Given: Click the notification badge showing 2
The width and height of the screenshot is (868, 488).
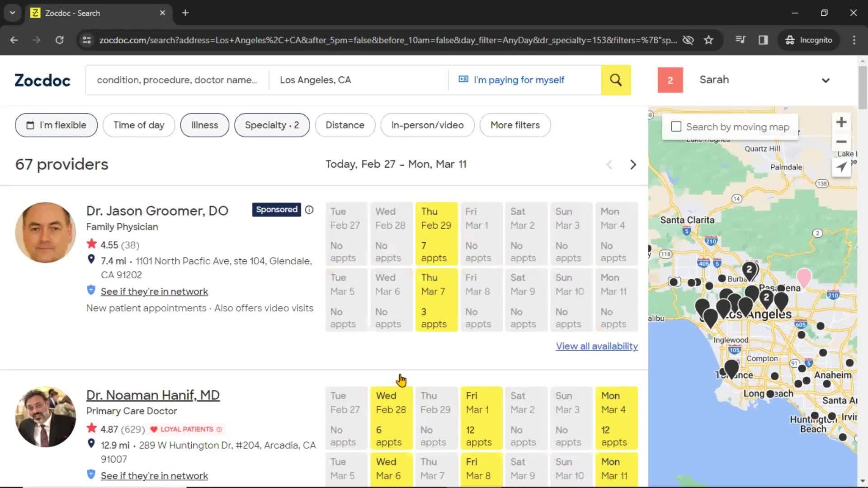Looking at the screenshot, I should tap(670, 80).
